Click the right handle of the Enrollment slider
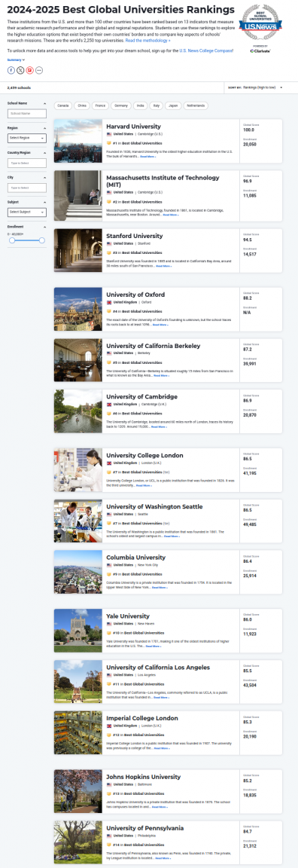The height and width of the screenshot is (868, 298). click(41, 240)
